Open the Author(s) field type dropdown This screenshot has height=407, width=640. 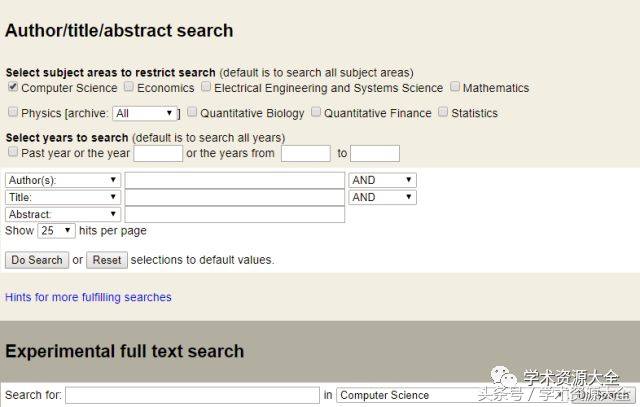tap(62, 180)
